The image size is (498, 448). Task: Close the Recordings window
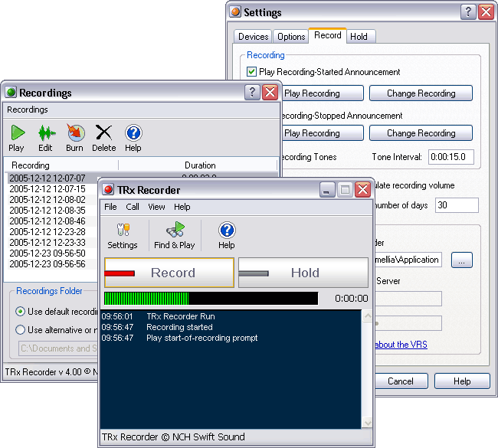(x=270, y=93)
